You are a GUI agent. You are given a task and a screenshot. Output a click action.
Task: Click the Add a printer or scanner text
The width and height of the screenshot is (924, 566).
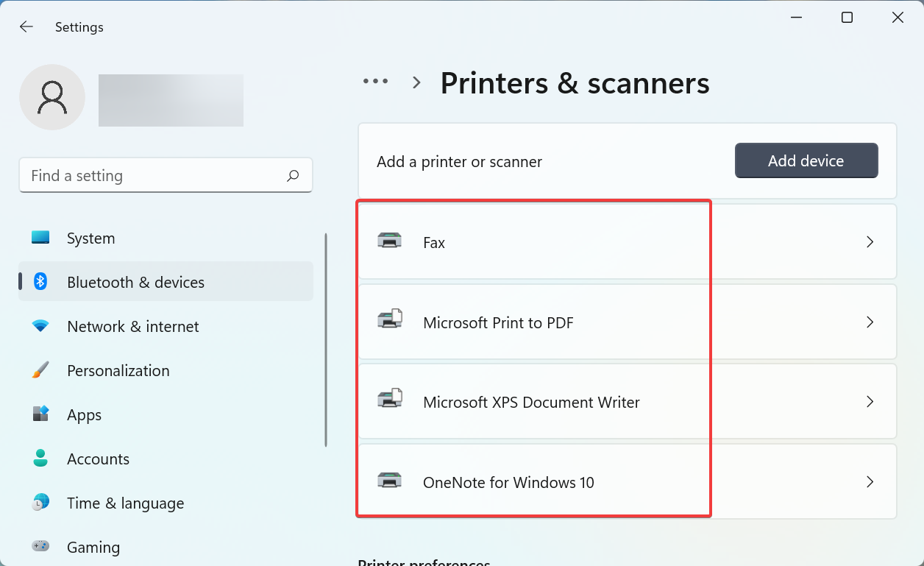click(x=459, y=162)
